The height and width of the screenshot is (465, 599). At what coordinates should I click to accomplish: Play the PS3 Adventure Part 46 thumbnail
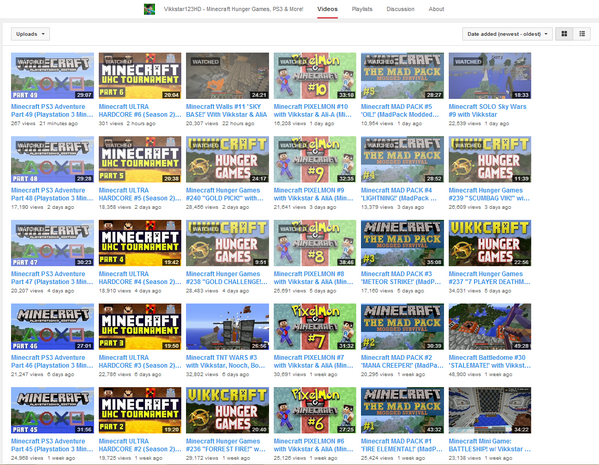pos(52,327)
